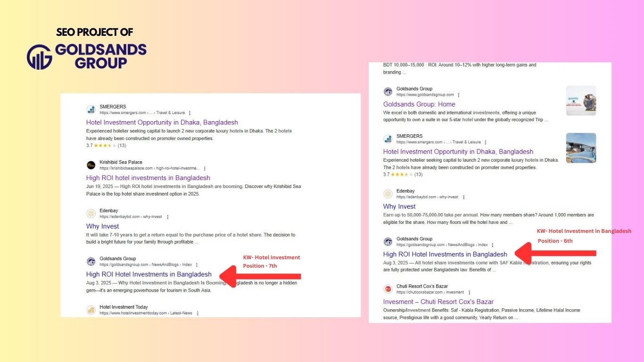Open the Goldsands Group: Home link
This screenshot has width=644, height=362.
pos(419,104)
